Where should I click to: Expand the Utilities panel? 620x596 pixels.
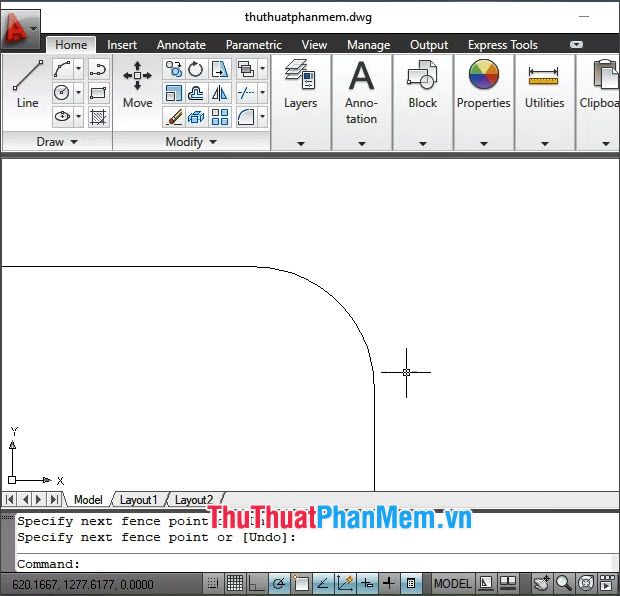pyautogui.click(x=544, y=144)
